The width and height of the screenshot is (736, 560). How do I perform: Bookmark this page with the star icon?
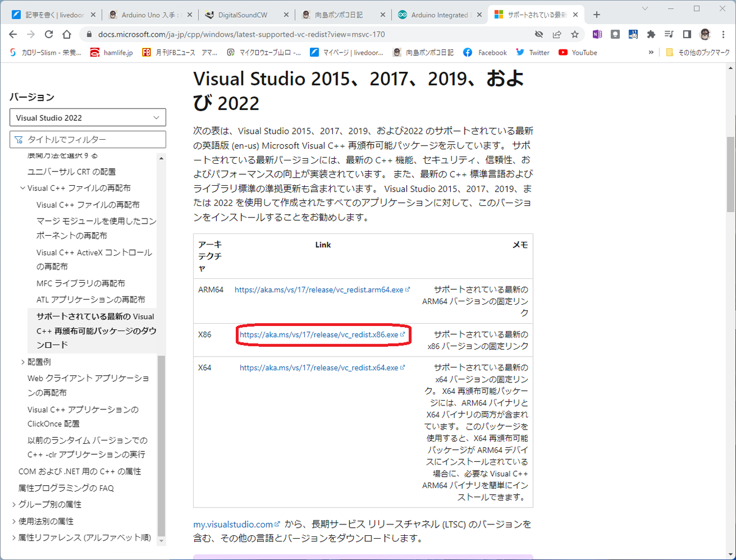pos(574,34)
